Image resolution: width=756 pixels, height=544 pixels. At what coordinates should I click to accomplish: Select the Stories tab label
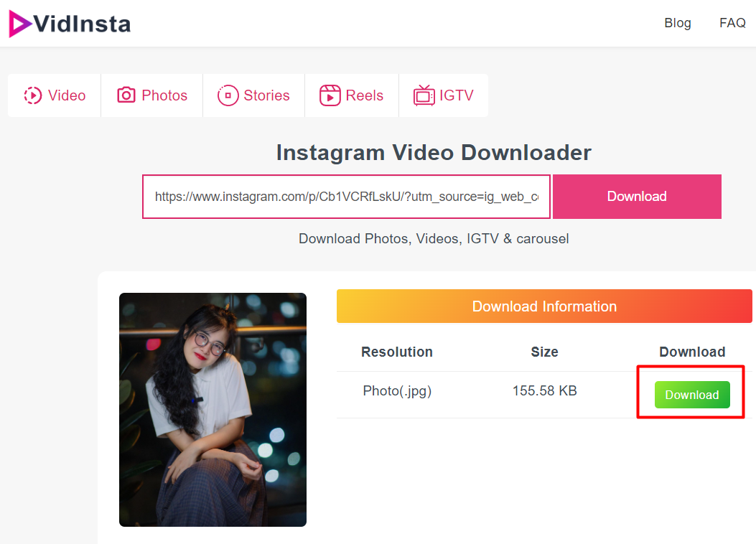click(266, 95)
